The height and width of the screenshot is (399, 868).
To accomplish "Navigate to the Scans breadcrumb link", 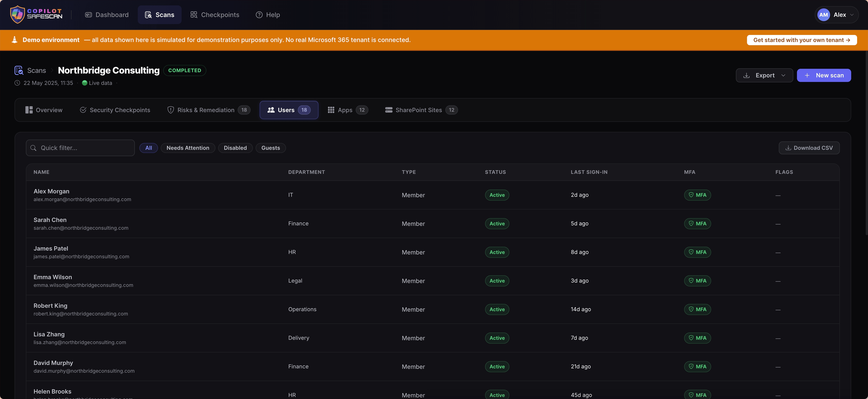I will [36, 70].
